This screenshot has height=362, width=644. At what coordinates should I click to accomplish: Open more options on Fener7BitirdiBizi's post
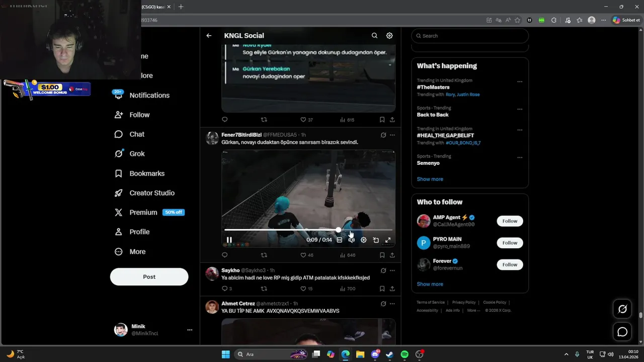[392, 135]
